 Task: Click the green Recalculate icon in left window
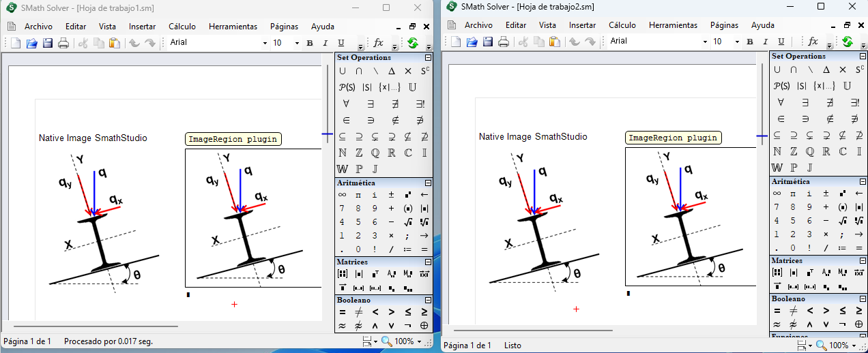tap(413, 43)
